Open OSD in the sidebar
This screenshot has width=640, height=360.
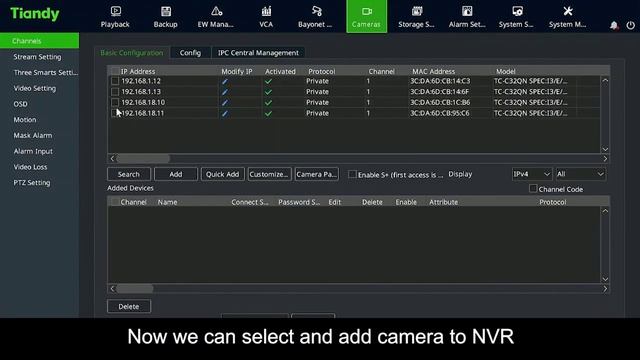pyautogui.click(x=20, y=104)
